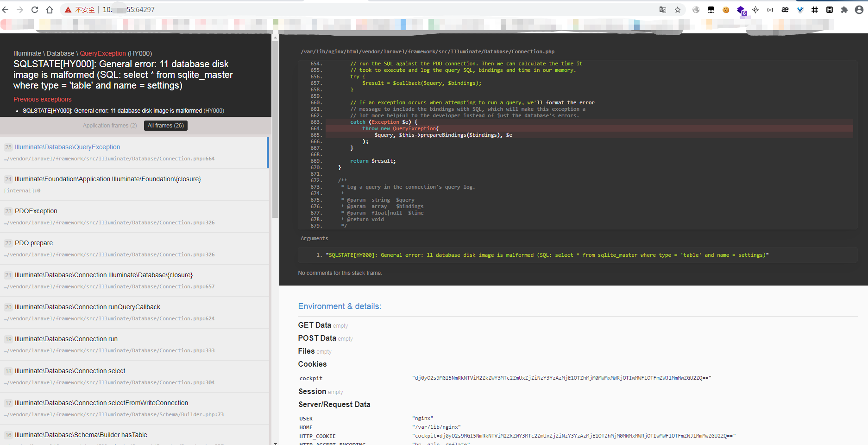
Task: Open the browser profile avatar
Action: click(x=859, y=10)
